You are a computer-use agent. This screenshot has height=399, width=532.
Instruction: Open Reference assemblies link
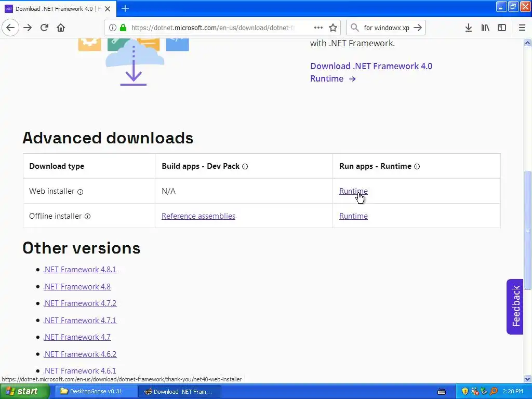[198, 216]
